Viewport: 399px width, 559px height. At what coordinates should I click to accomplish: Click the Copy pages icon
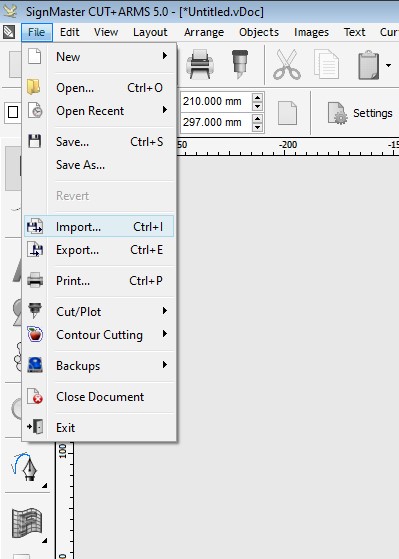click(327, 65)
